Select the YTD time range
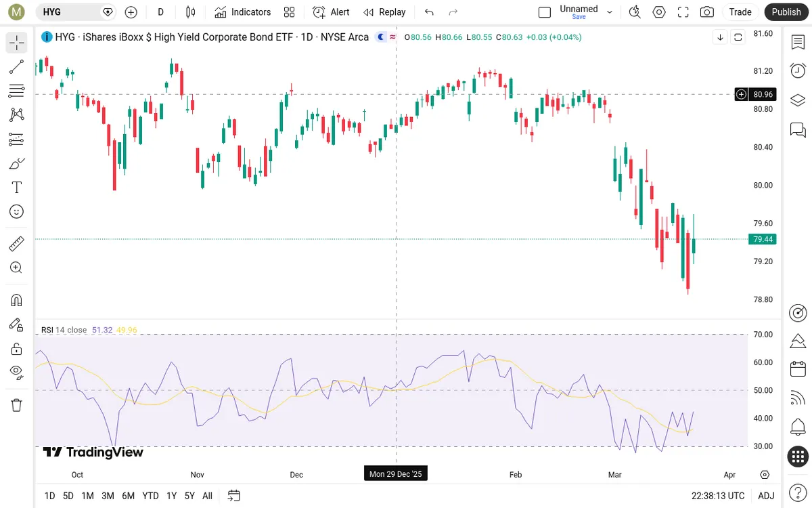Image resolution: width=812 pixels, height=508 pixels. (150, 496)
